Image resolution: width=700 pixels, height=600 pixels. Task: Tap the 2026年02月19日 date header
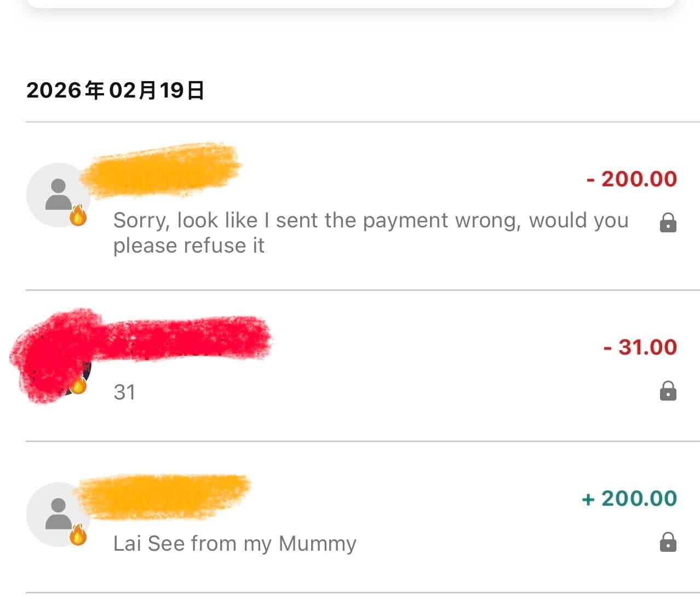pyautogui.click(x=115, y=90)
